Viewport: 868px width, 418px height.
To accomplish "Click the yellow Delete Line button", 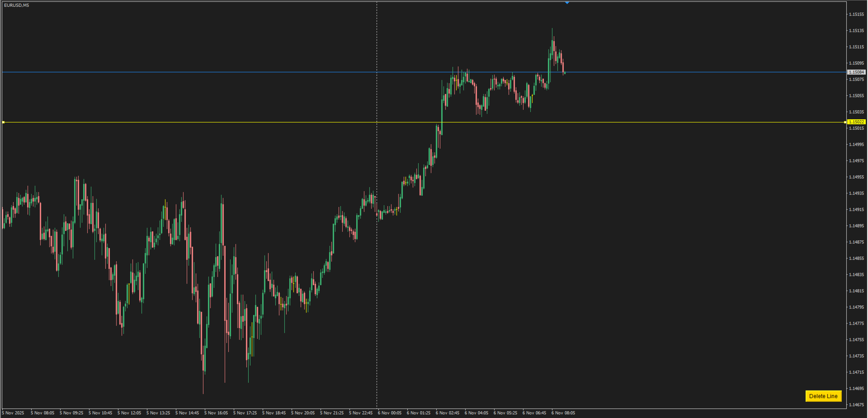I will [x=823, y=396].
